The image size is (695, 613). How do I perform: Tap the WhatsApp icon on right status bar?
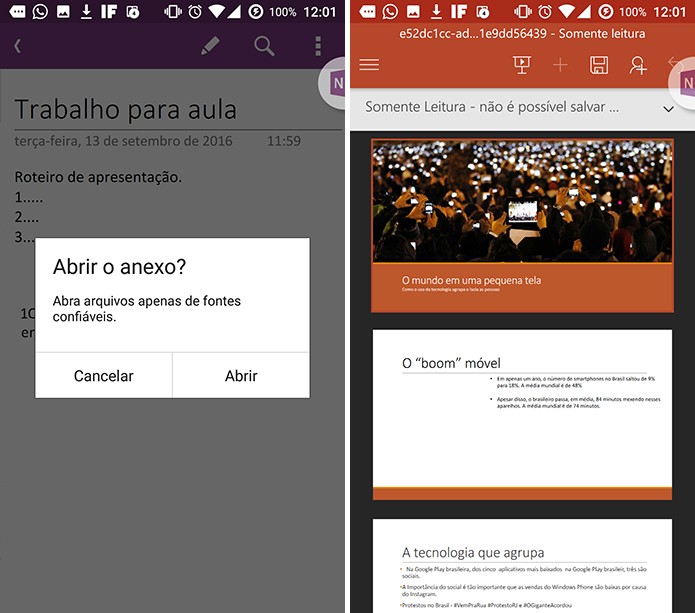(390, 12)
